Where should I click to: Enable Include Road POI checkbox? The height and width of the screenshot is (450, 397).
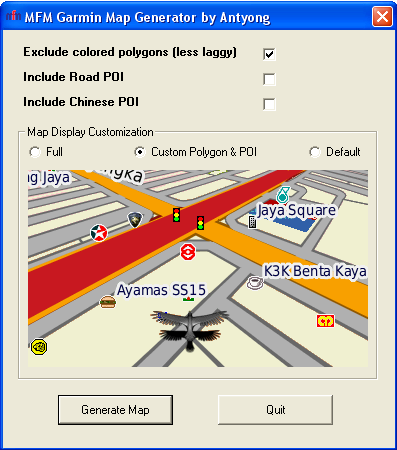[x=269, y=79]
